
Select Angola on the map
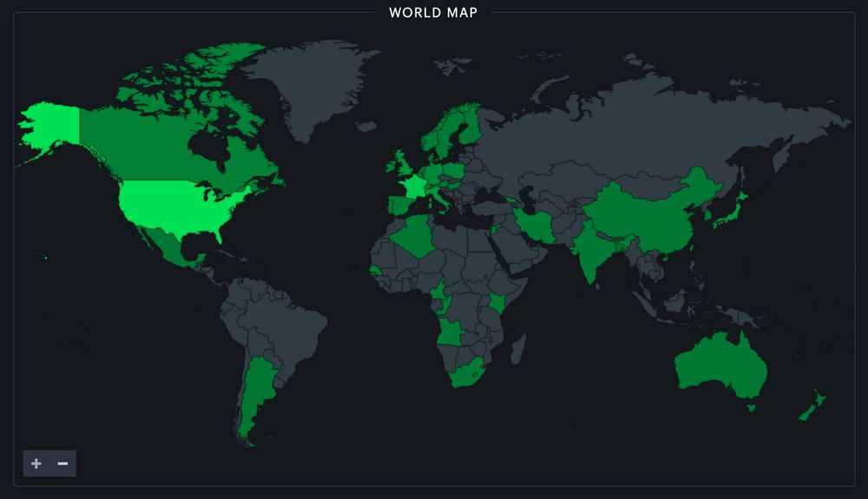tap(450, 332)
